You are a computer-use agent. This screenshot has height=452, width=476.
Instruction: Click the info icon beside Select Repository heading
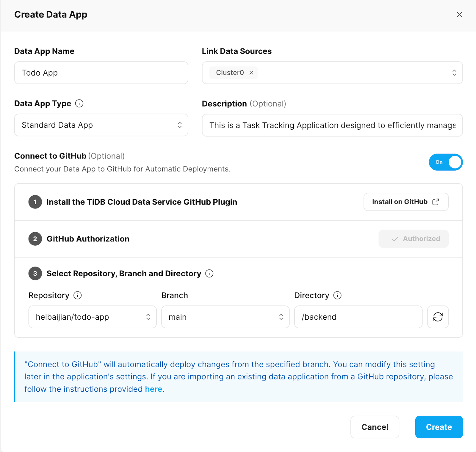[209, 273]
